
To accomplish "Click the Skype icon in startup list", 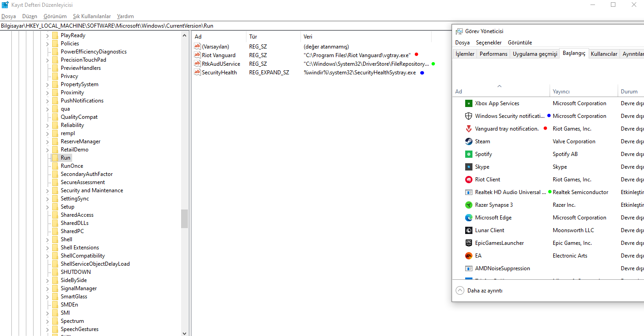I will pos(469,167).
